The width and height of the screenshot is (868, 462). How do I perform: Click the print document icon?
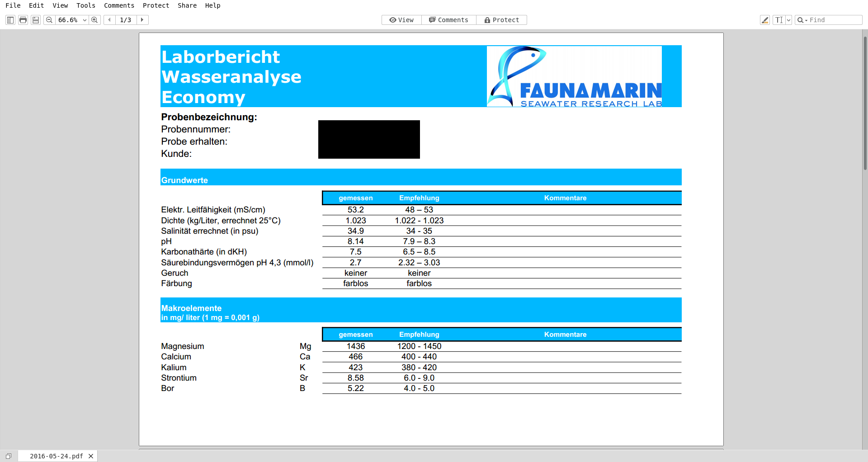click(23, 20)
